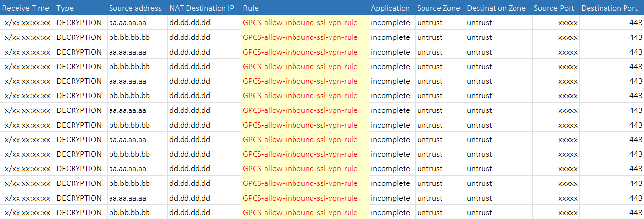Select the Source Port column header
The height and width of the screenshot is (219, 644).
click(554, 8)
